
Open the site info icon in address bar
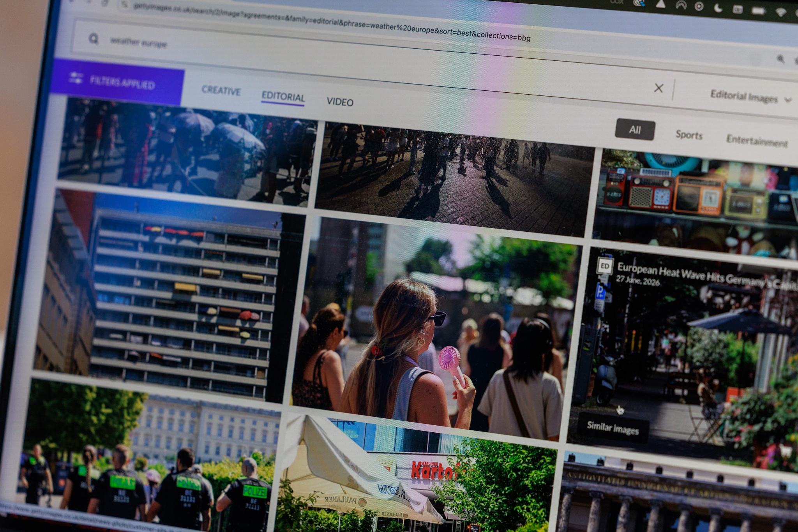click(x=124, y=5)
